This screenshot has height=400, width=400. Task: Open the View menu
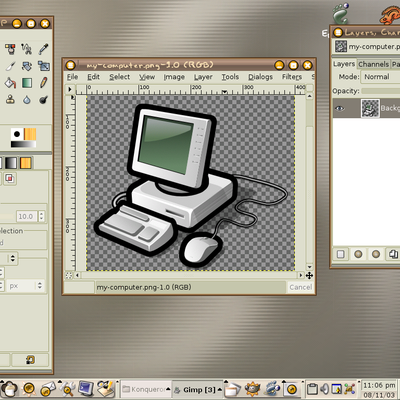point(147,77)
